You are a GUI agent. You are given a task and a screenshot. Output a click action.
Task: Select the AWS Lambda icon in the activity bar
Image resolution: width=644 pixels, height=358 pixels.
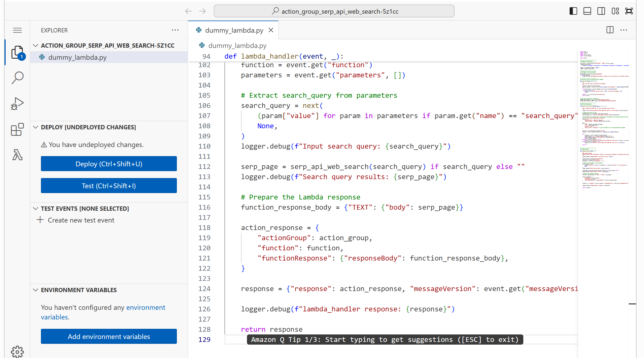[x=17, y=155]
